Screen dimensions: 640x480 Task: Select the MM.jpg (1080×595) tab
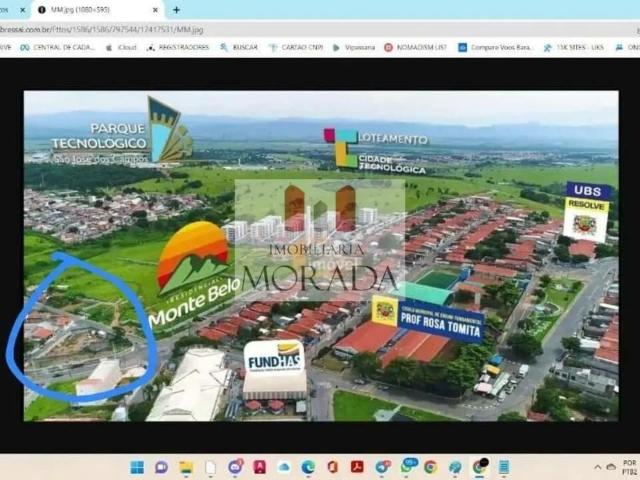pyautogui.click(x=98, y=10)
